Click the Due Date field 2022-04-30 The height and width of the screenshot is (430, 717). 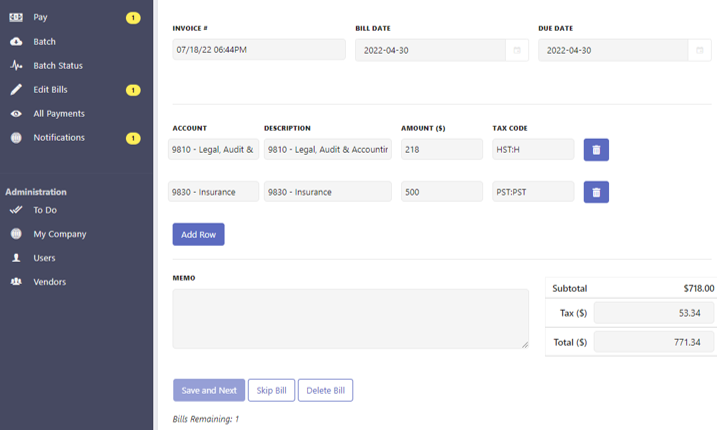[613, 50]
